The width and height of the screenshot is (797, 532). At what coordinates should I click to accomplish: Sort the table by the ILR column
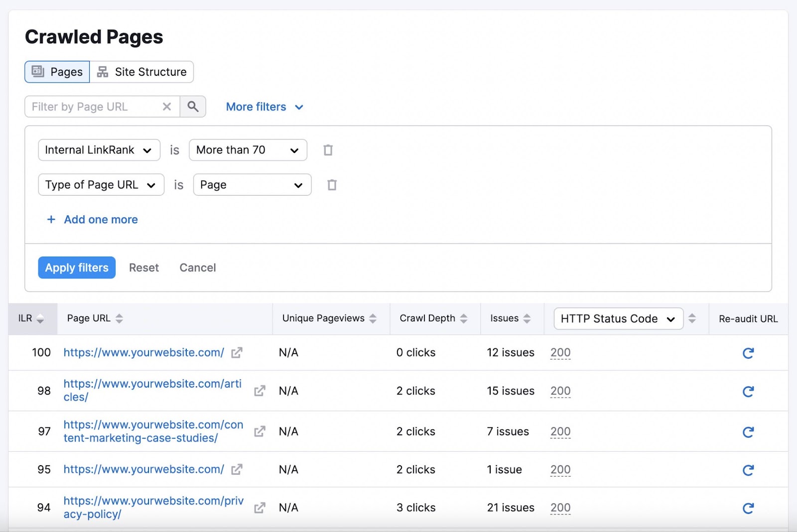[40, 318]
